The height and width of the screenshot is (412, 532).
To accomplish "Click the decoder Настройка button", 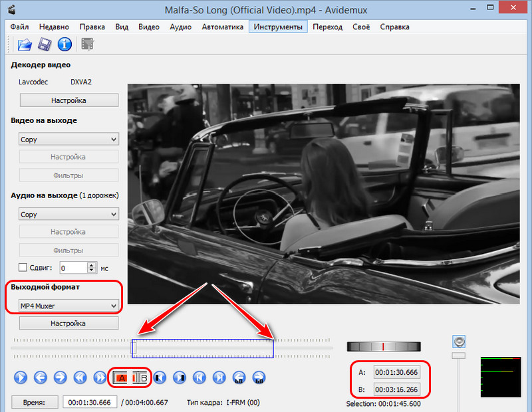I will point(69,100).
